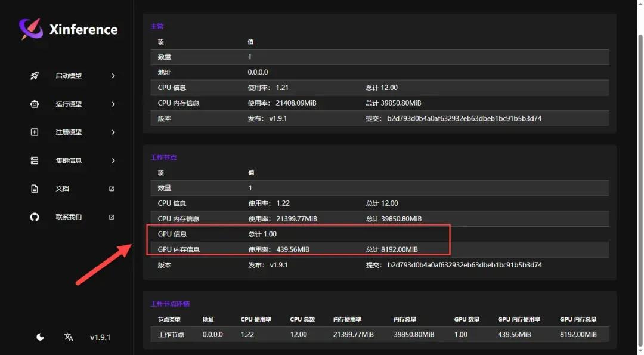Image resolution: width=644 pixels, height=355 pixels.
Task: Click the 工作节点详情 table data row
Action: pos(379,335)
